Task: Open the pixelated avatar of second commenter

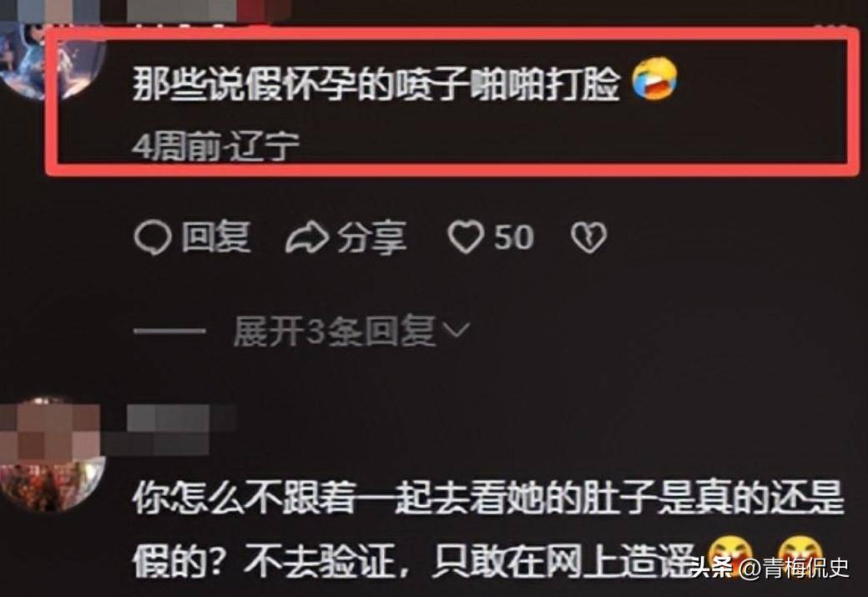Action: pyautogui.click(x=51, y=454)
